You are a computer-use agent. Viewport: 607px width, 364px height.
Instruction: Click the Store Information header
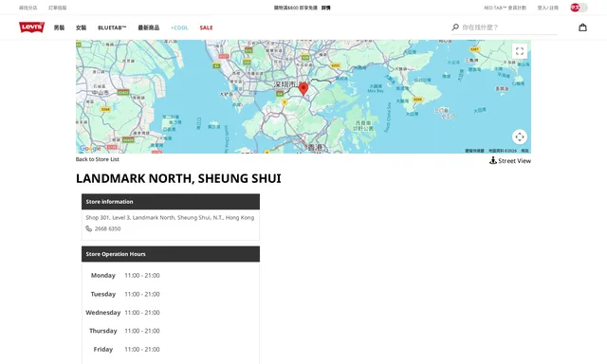coord(171,202)
